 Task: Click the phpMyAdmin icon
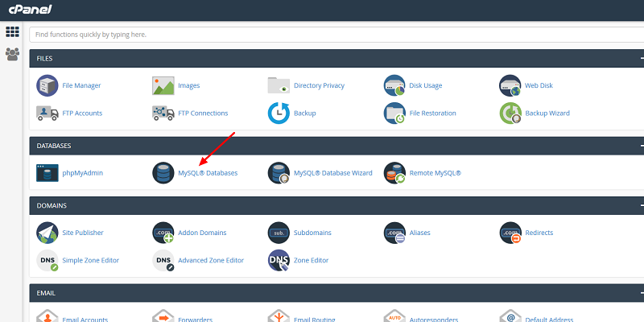[47, 172]
